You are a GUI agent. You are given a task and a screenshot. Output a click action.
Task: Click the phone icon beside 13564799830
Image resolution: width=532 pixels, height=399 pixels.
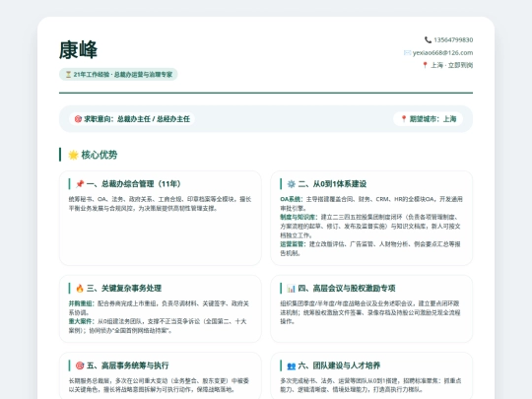428,40
